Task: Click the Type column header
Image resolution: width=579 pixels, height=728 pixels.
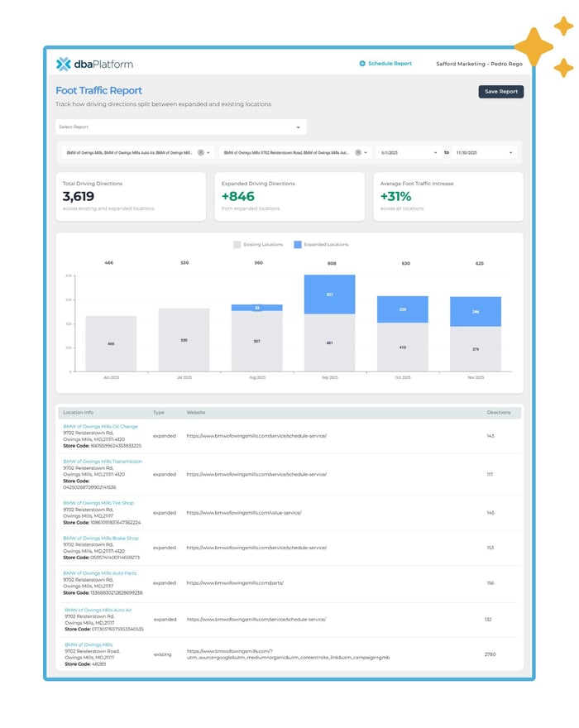Action: pos(158,412)
